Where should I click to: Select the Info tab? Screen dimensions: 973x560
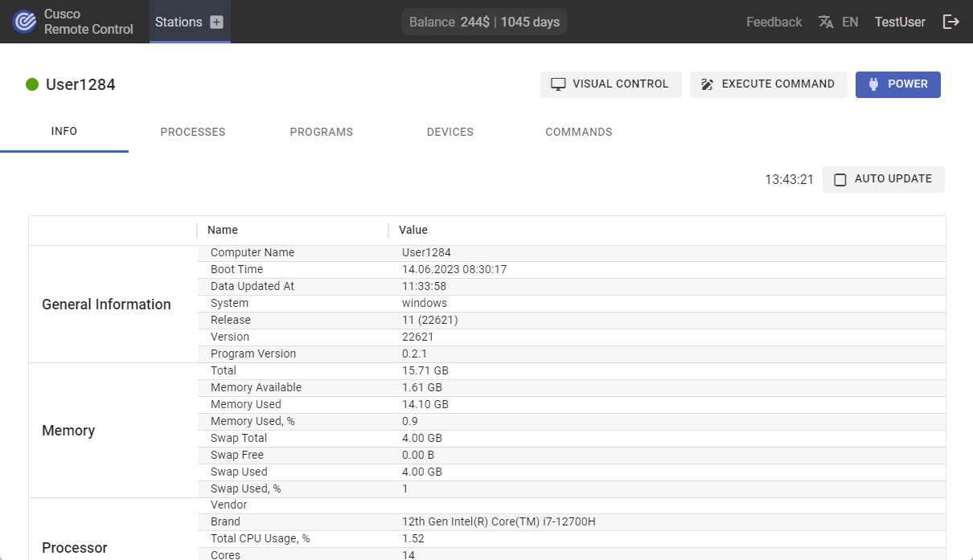[64, 131]
